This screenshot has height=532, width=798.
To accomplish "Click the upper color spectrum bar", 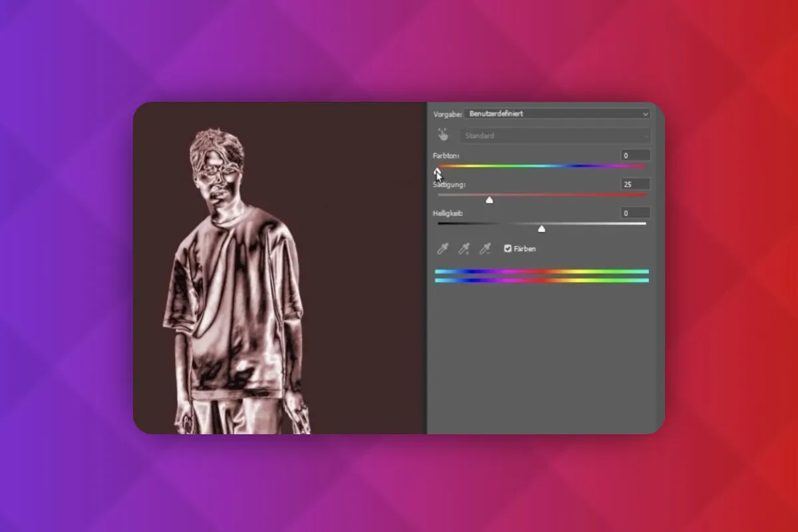I will pos(541,271).
